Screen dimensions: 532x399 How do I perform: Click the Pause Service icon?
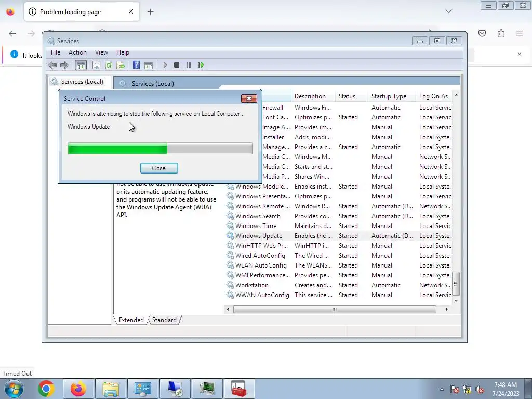[189, 65]
